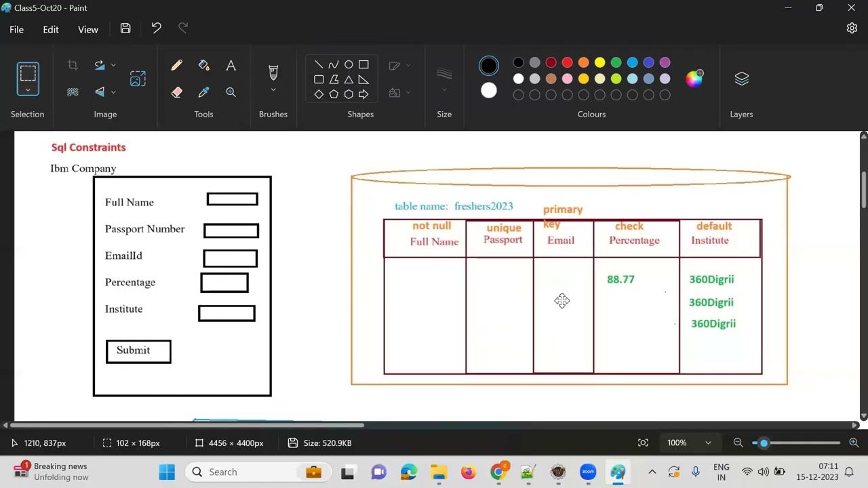
Task: Click the Crop icon in Image group
Action: coord(73,65)
